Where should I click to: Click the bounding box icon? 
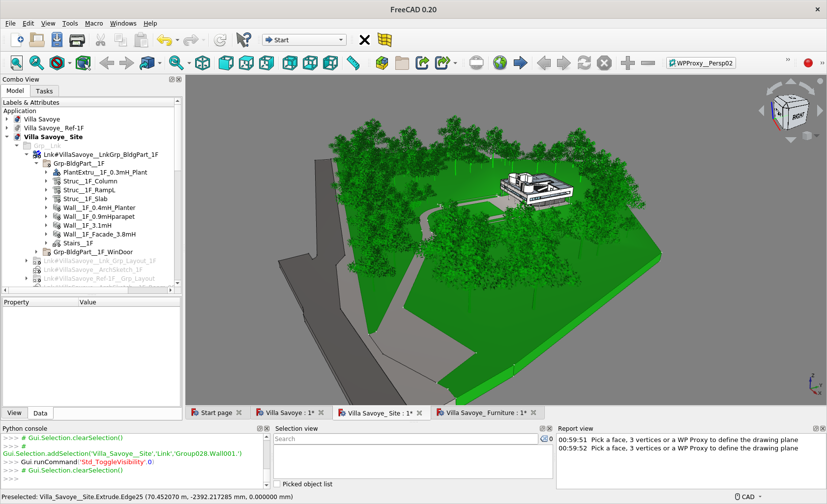pos(83,63)
